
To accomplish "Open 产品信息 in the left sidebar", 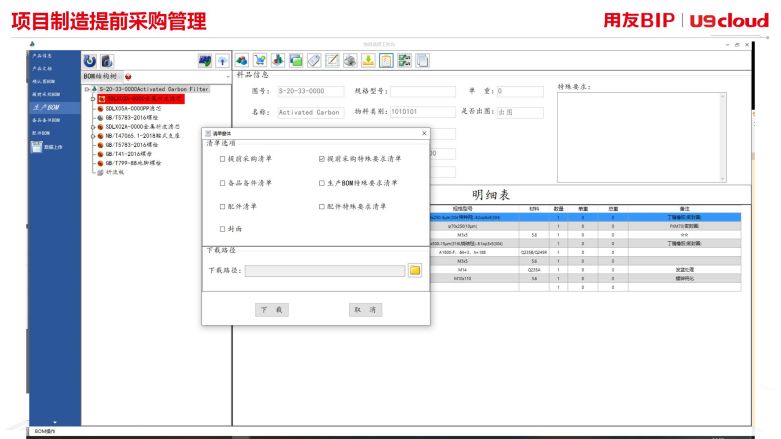I will pos(42,55).
